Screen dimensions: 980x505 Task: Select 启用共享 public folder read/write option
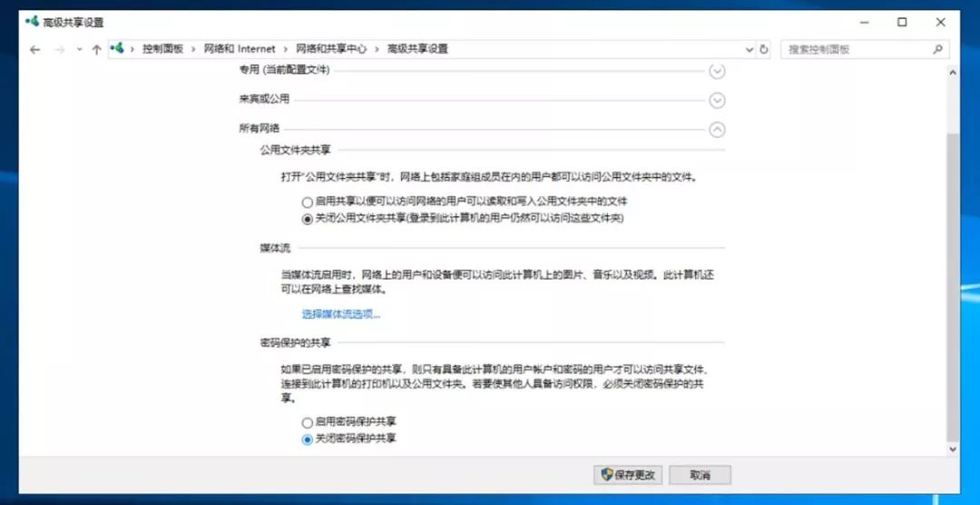click(307, 203)
